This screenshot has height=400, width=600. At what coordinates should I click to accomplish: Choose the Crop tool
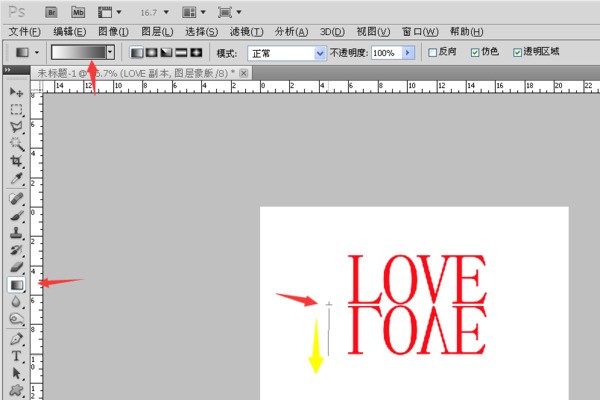tap(17, 161)
